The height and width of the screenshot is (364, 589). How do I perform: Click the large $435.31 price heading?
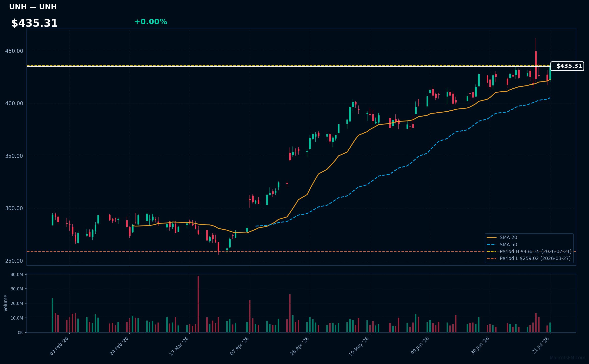pos(34,23)
